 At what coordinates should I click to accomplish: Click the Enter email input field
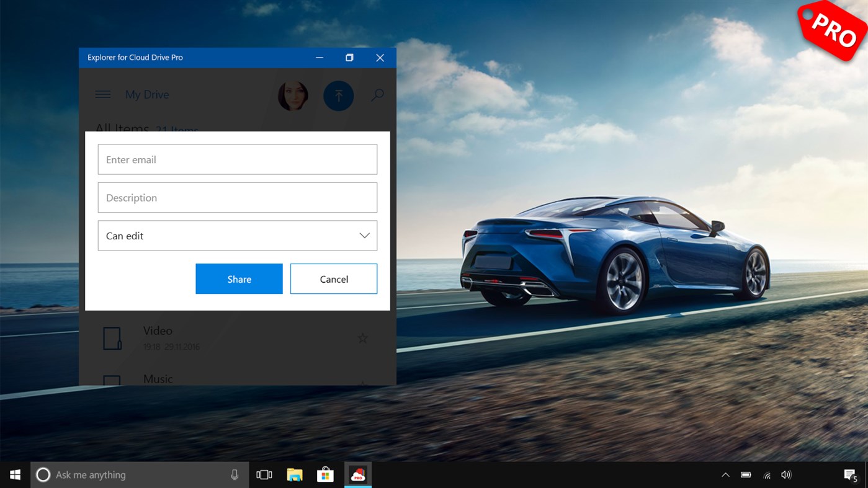tap(237, 159)
